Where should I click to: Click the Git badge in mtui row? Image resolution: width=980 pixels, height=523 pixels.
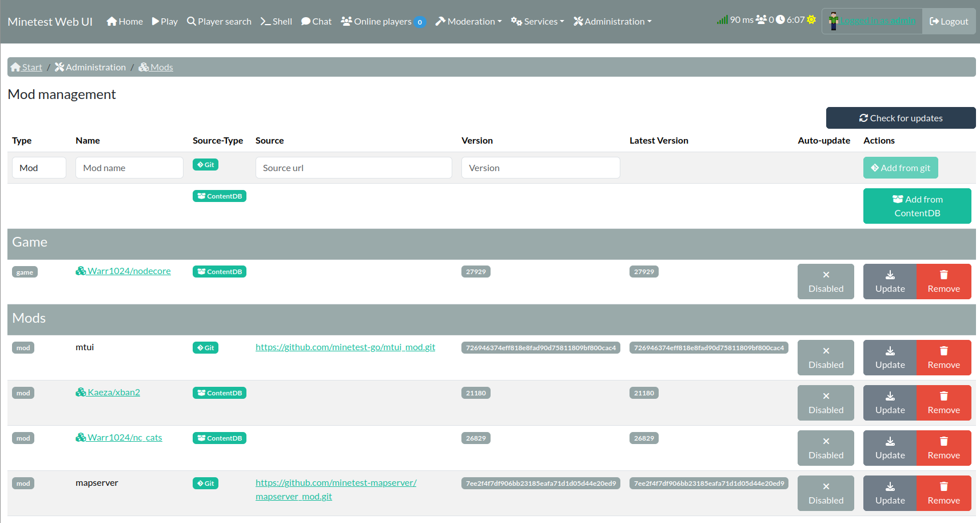(x=205, y=348)
